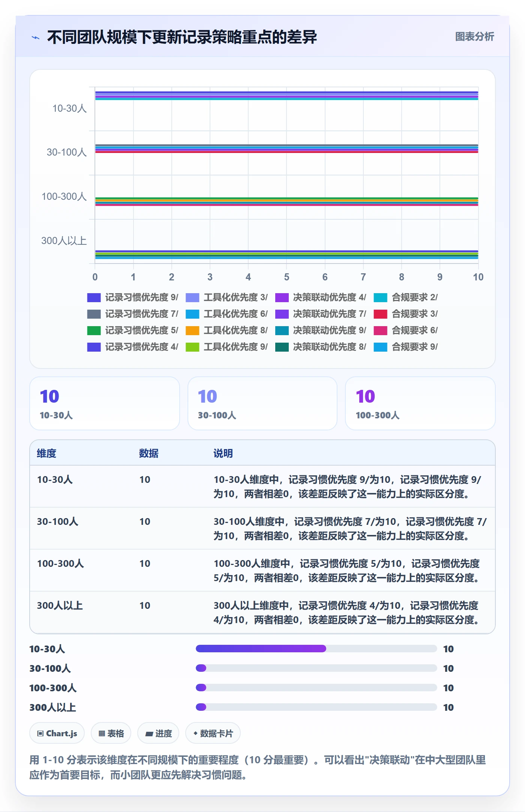Toggle legend item 记录习惯优先度 4/
525x812 pixels.
(133, 347)
